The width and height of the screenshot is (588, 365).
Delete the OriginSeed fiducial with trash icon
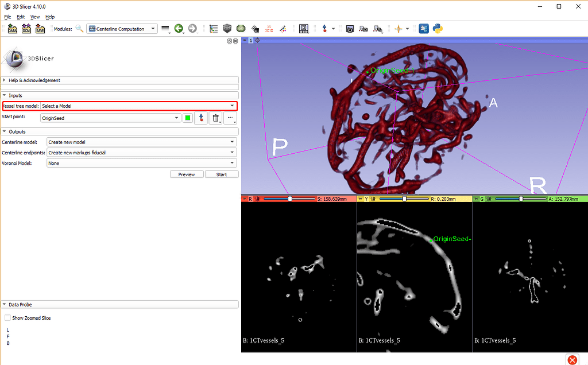pos(216,117)
